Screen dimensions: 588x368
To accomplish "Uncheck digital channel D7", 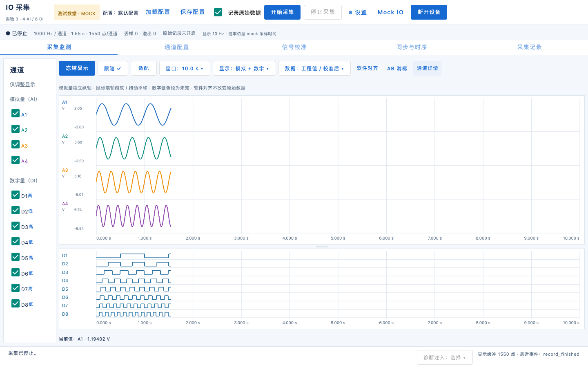I will coord(16,288).
